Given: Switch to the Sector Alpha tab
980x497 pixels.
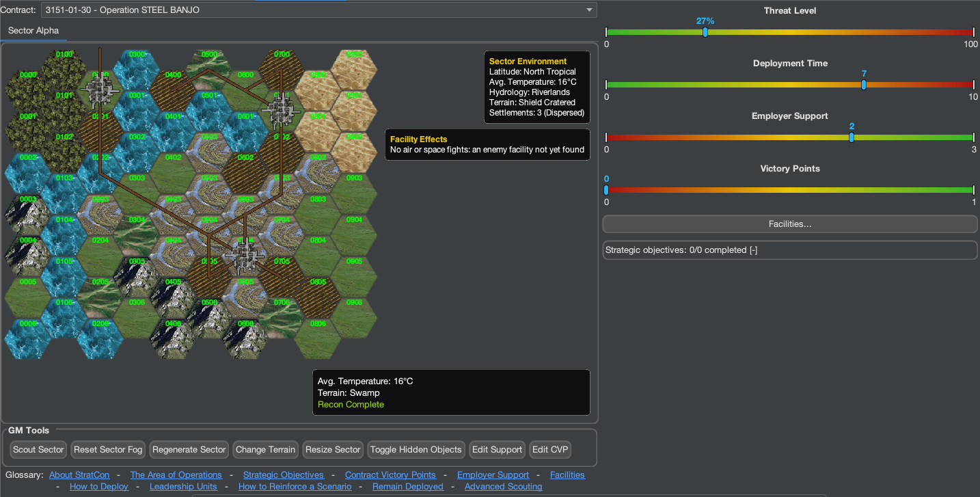Looking at the screenshot, I should click(x=33, y=31).
